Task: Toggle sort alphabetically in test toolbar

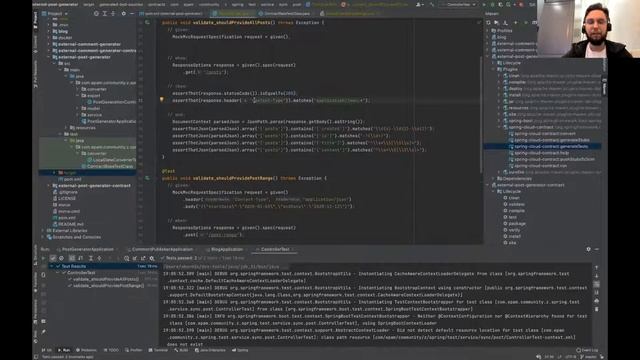Action: (x=72, y=258)
